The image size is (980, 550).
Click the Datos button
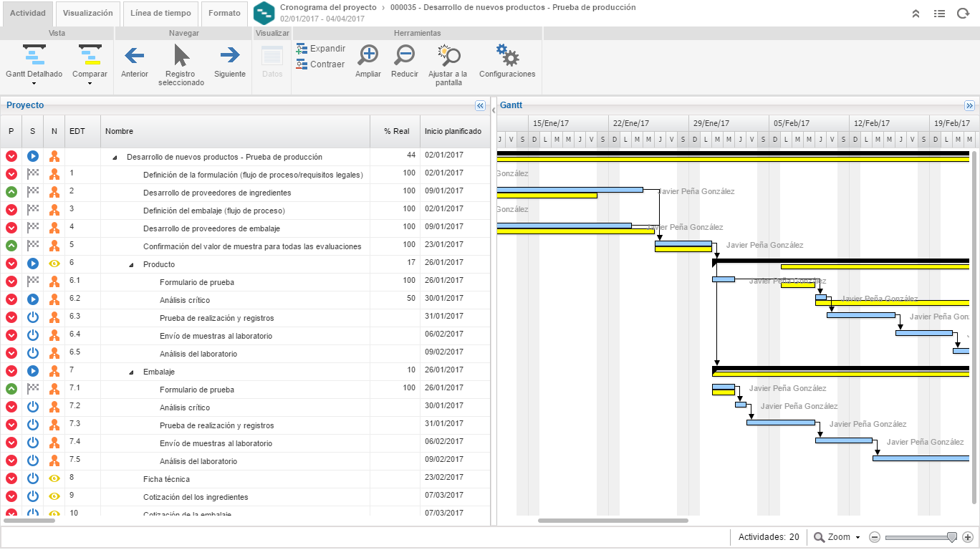coord(272,62)
